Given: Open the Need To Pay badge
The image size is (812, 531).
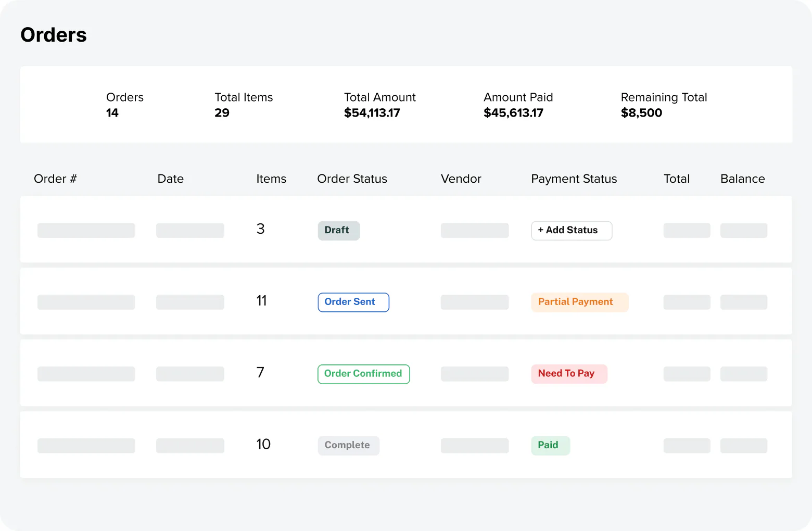Looking at the screenshot, I should (x=569, y=374).
